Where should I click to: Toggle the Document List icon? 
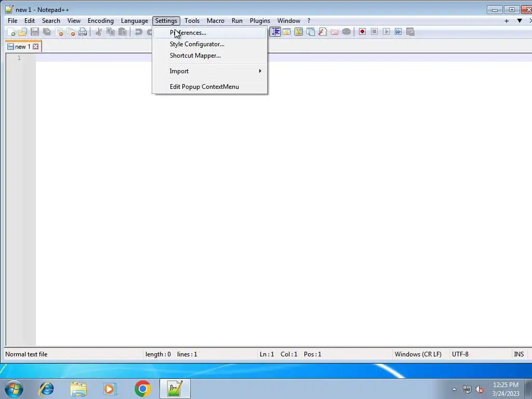311,32
